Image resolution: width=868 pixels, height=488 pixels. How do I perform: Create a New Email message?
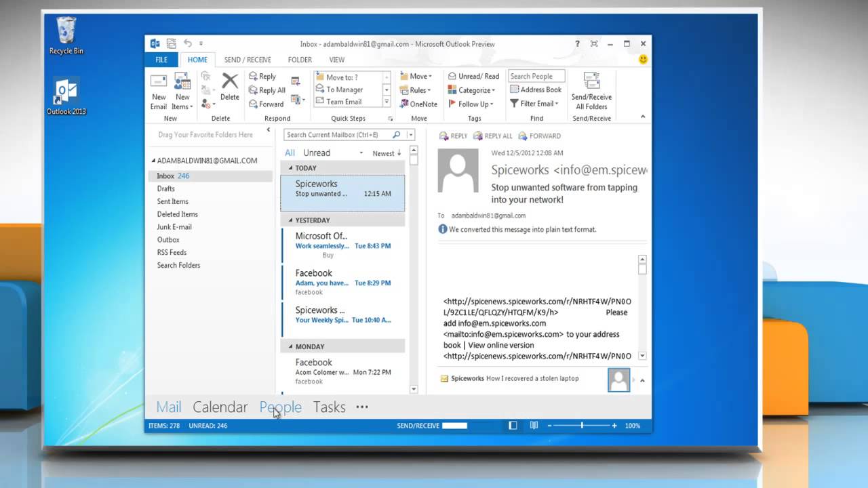pos(159,91)
